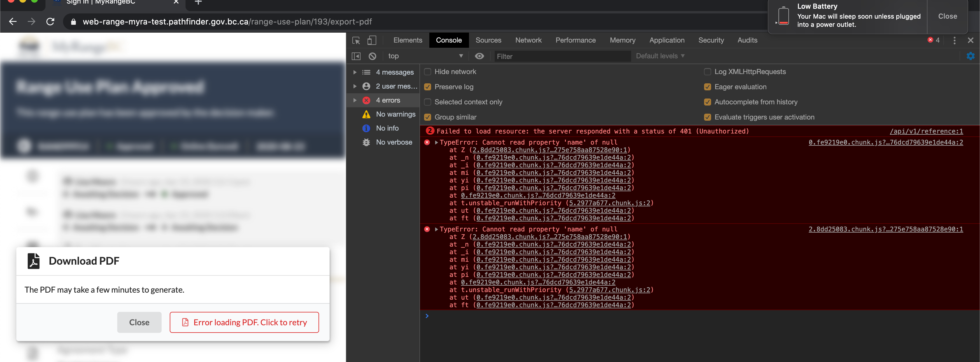Open a new browser tab
Screen dimensions: 980x362
click(x=198, y=2)
